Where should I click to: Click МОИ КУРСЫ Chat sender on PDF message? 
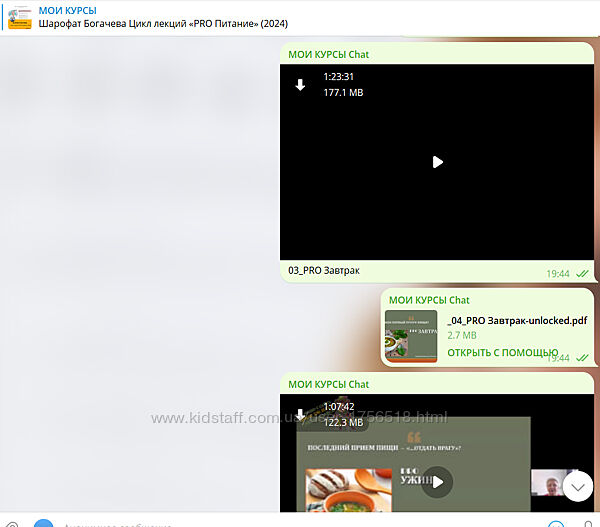tap(429, 300)
